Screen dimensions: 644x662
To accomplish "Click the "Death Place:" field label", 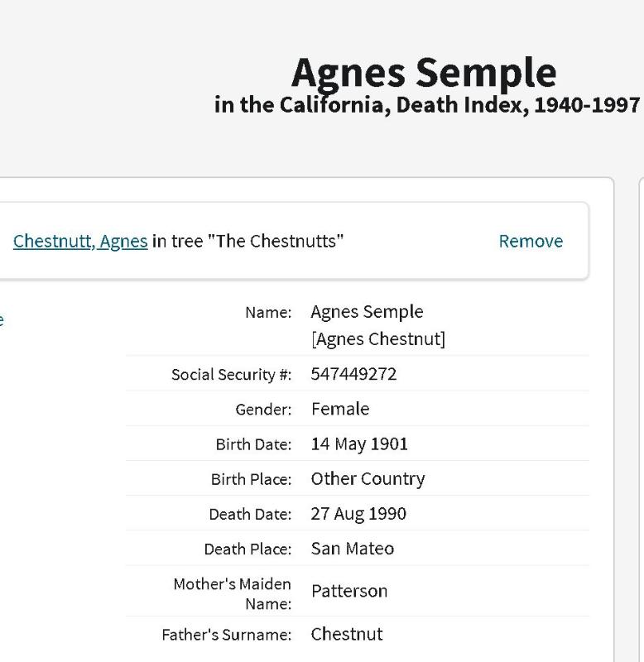I will coord(248,549).
